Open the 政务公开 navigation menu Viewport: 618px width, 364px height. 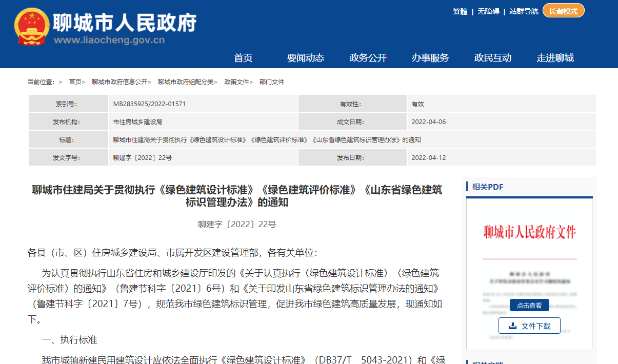[x=368, y=57]
